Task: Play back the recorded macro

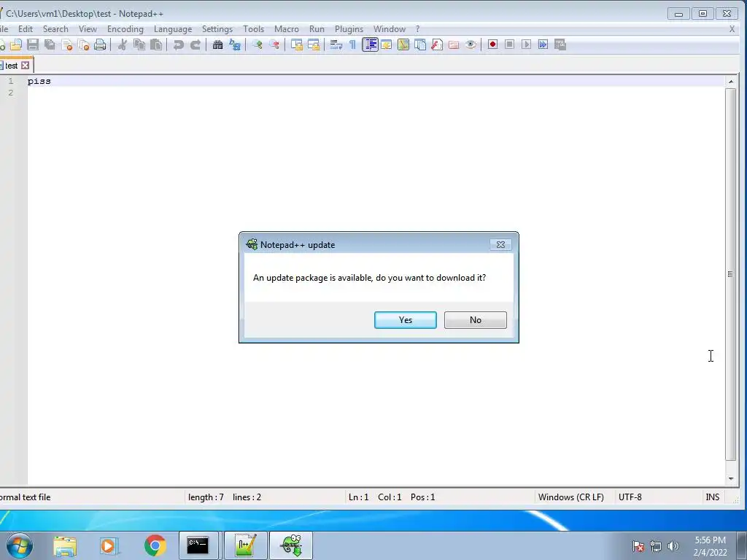Action: click(x=527, y=44)
